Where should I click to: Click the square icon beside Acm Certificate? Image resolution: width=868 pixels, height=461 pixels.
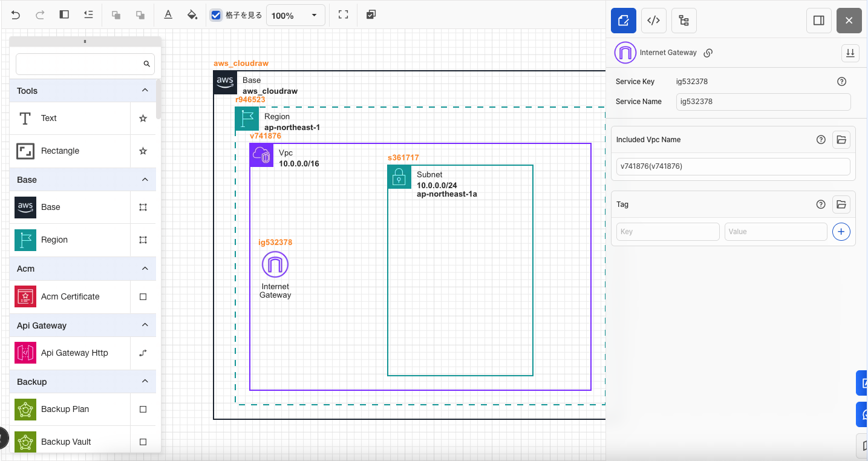pyautogui.click(x=143, y=296)
